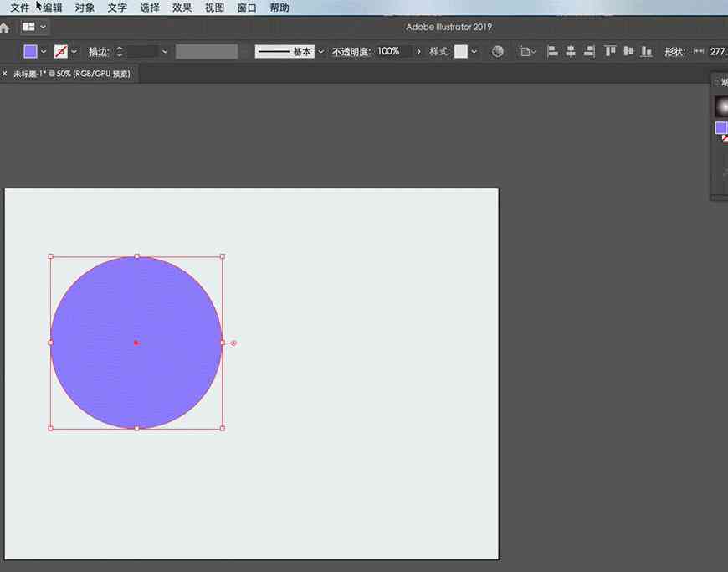This screenshot has width=728, height=572.
Task: Click the align to selection icon
Action: (x=525, y=52)
